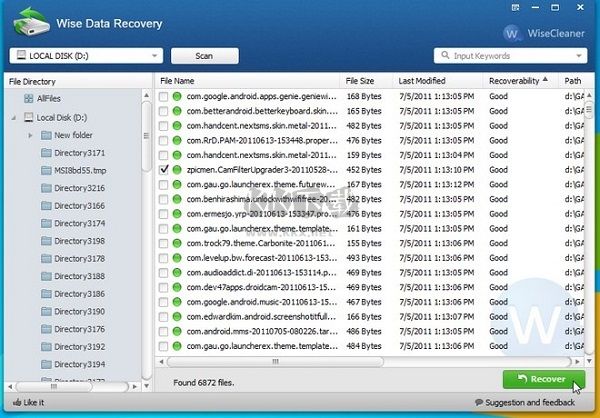
Task: Open the LOCAL DISK (D:) drive dropdown
Action: 154,56
